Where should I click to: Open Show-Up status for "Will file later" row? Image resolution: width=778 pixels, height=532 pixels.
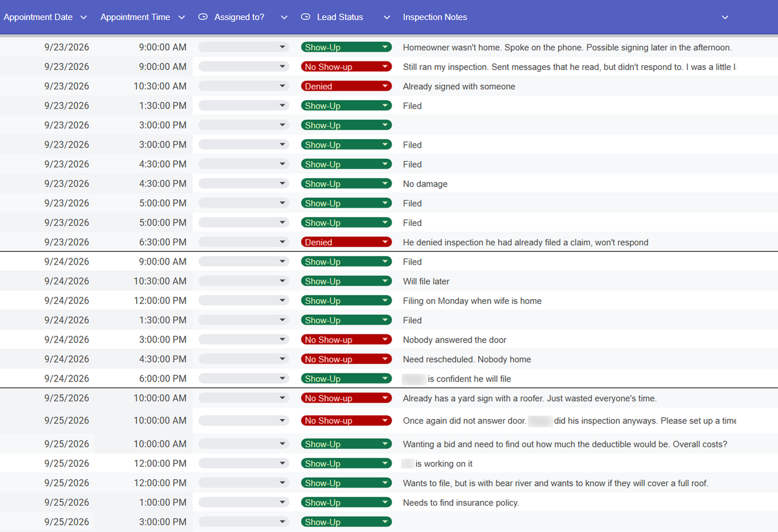click(346, 281)
